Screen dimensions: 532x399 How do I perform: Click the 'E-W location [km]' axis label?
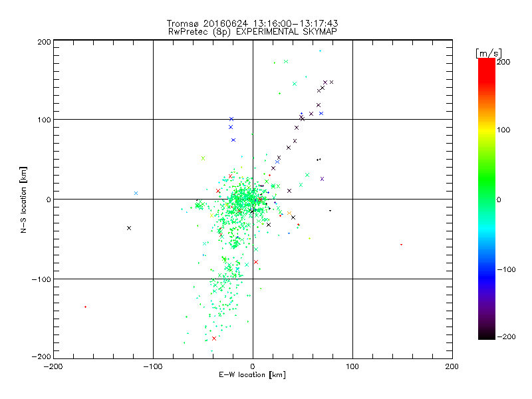pos(252,375)
